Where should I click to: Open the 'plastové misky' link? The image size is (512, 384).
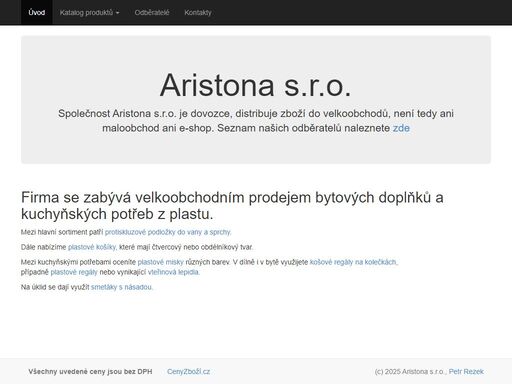tap(161, 262)
